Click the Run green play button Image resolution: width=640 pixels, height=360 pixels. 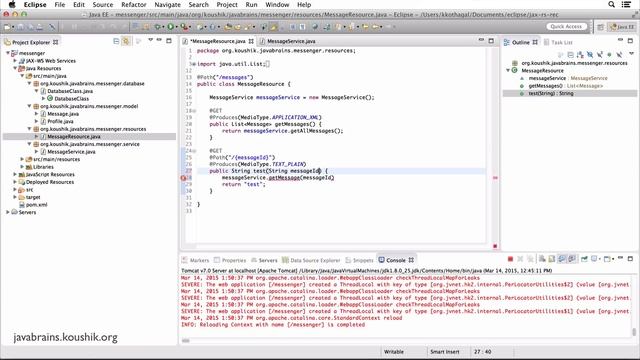[x=171, y=27]
